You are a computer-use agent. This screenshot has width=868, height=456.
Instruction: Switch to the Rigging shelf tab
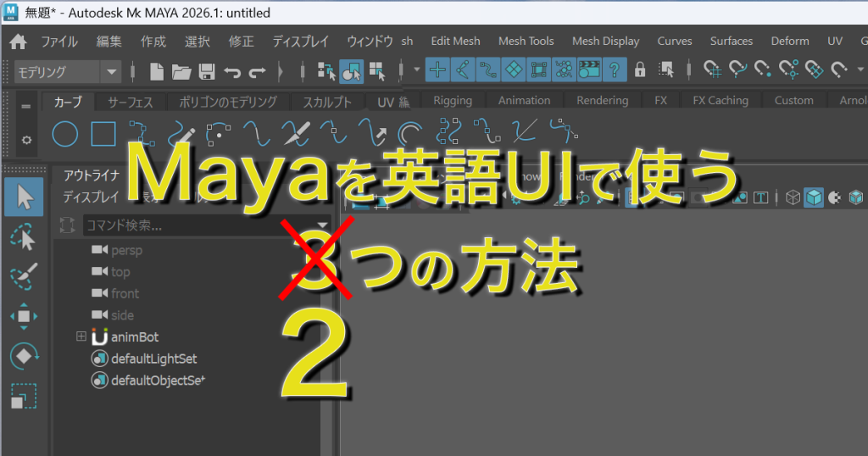tap(452, 100)
